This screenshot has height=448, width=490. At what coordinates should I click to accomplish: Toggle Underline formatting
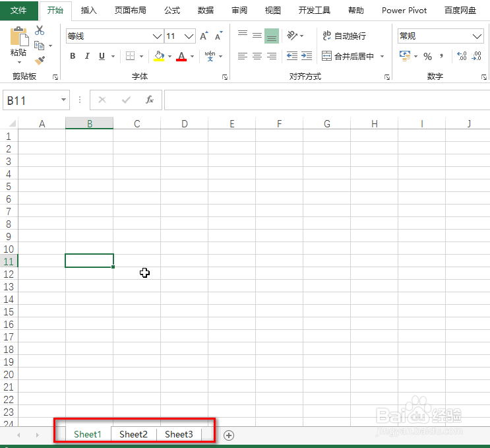click(102, 56)
